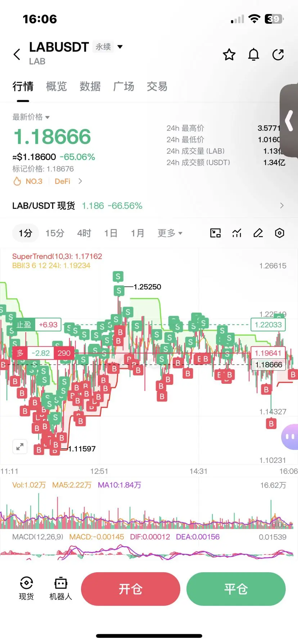Tap the green 平仓 close position button
Viewport: 298px width, 644px height.
[x=236, y=589]
